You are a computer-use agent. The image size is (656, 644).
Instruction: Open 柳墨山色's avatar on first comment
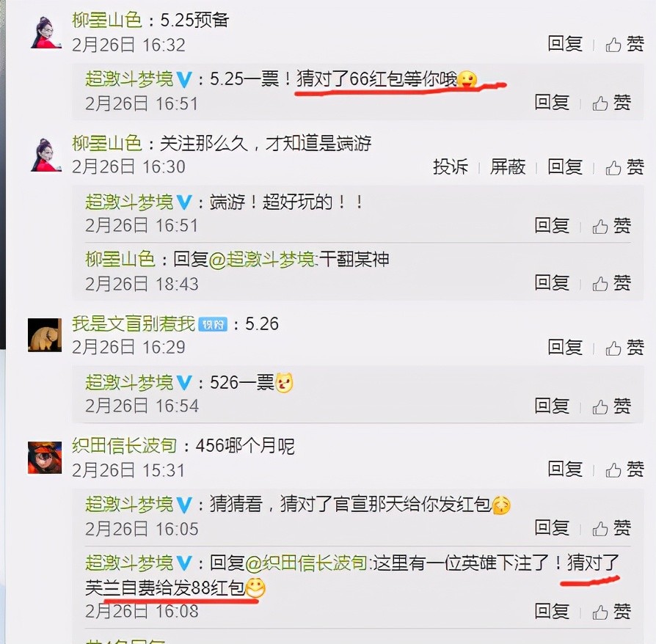click(x=45, y=32)
